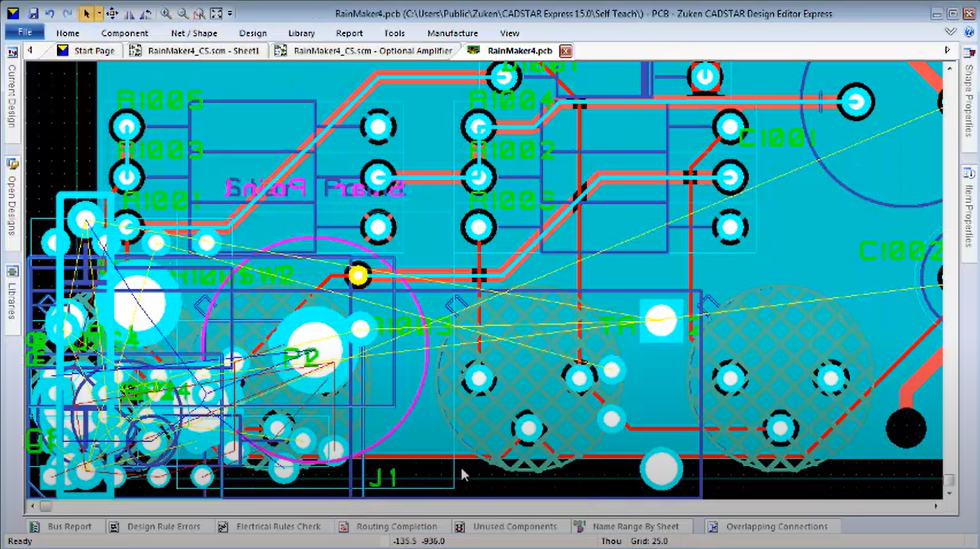Select the RainMaker4.pcb document tab
This screenshot has width=980, height=549.
511,51
